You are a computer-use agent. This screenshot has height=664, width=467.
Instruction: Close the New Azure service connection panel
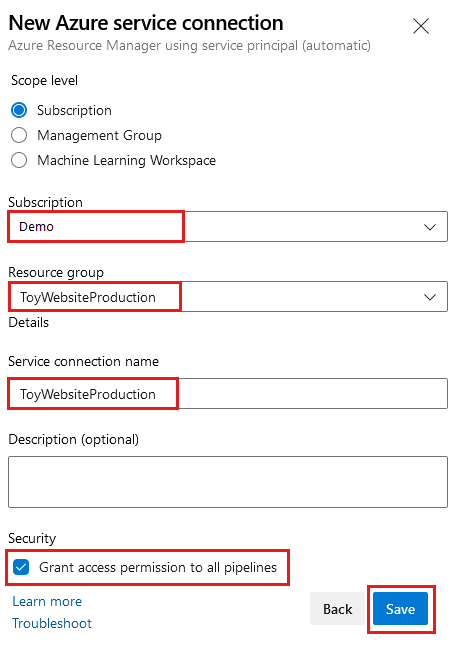click(x=421, y=26)
